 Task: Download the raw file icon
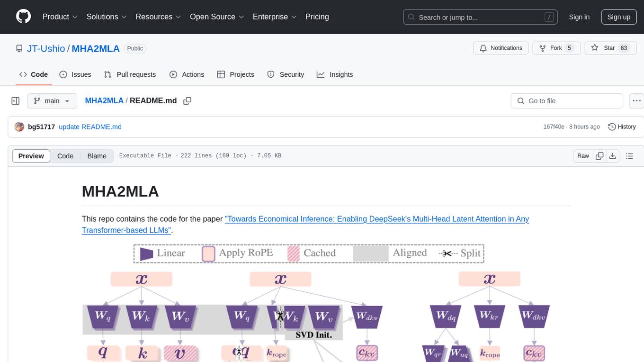612,156
